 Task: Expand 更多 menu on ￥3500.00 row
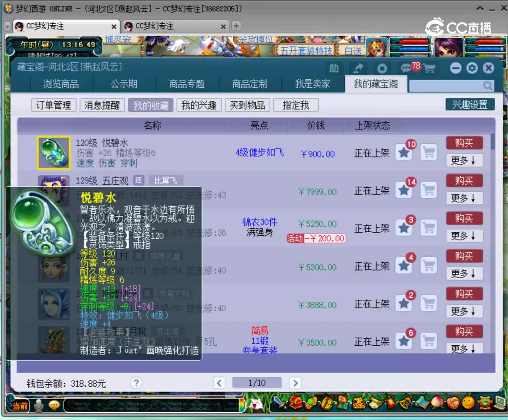(x=464, y=349)
